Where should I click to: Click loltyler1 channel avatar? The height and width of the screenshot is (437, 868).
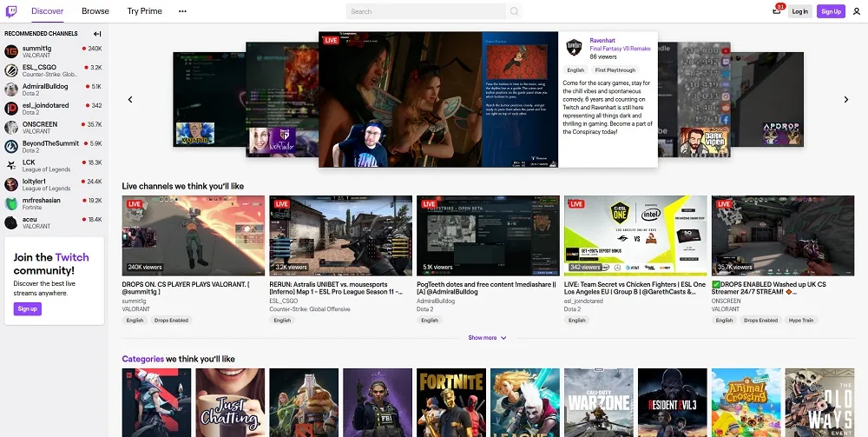(x=11, y=184)
